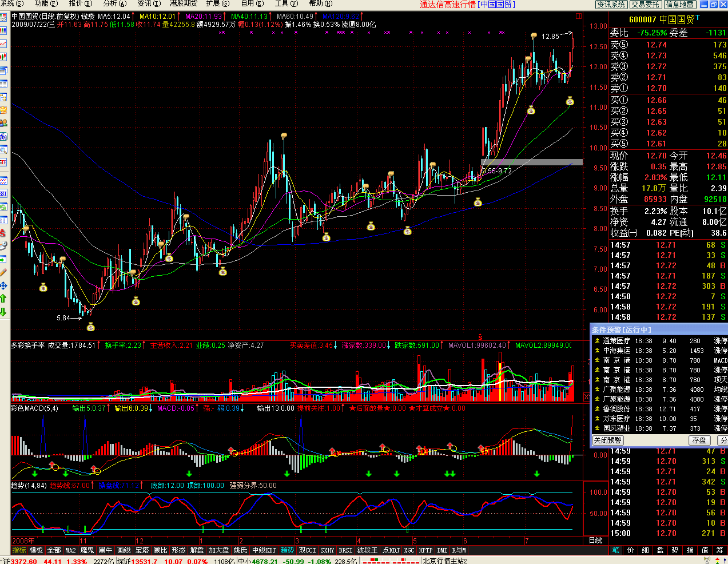Switch to the 模板 bottom tab

click(36, 550)
